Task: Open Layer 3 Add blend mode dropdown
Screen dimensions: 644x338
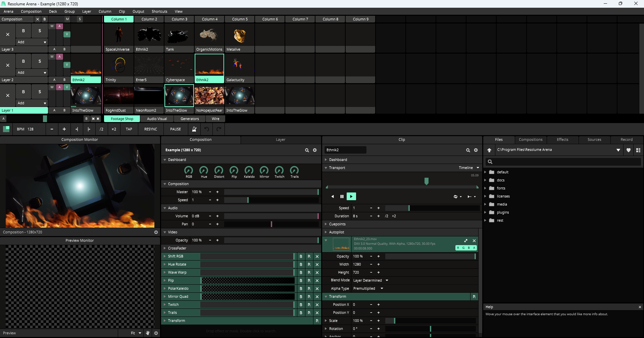Action: (32, 42)
